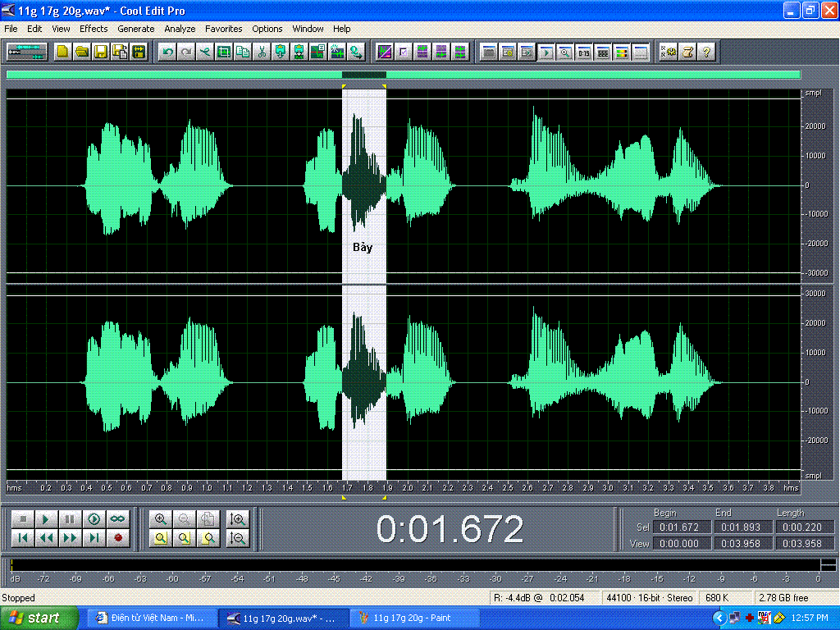
Task: Click the Trim/crop selection icon
Action: tap(224, 52)
